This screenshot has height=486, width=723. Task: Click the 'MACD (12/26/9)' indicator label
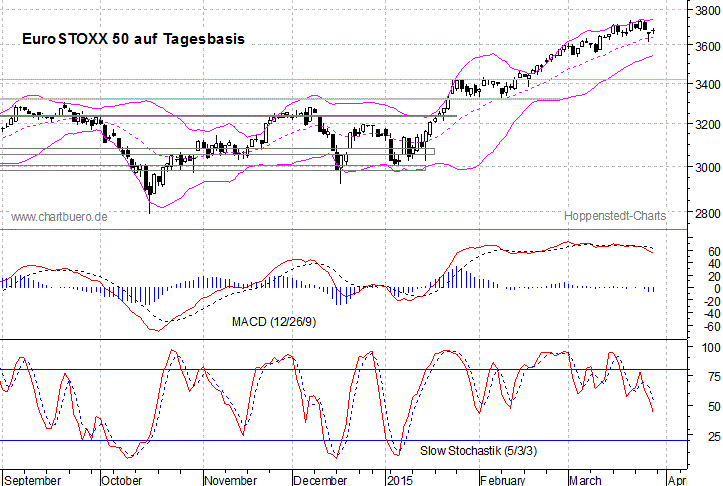tap(274, 321)
